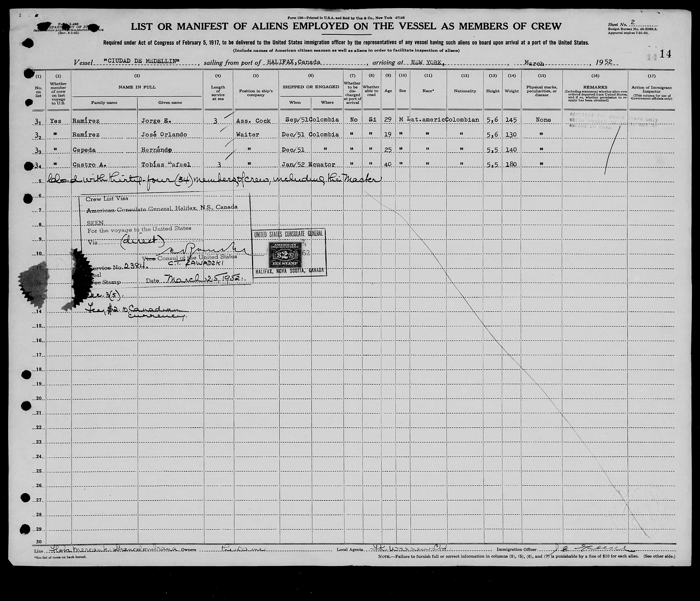The height and width of the screenshot is (601, 700).
Task: Click the vessel name "CIUDAD DE MEDELLIN"
Action: click(141, 61)
